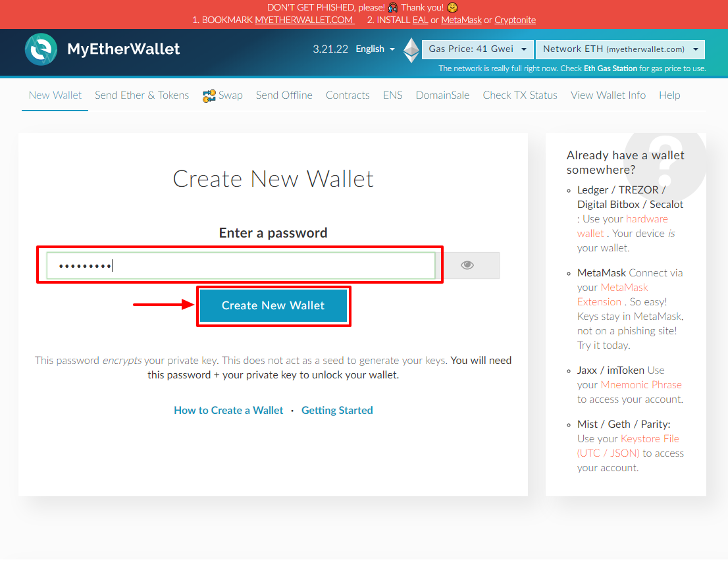Follow the hardware wallet link in sidebar
The image size is (728, 564).
(x=623, y=226)
